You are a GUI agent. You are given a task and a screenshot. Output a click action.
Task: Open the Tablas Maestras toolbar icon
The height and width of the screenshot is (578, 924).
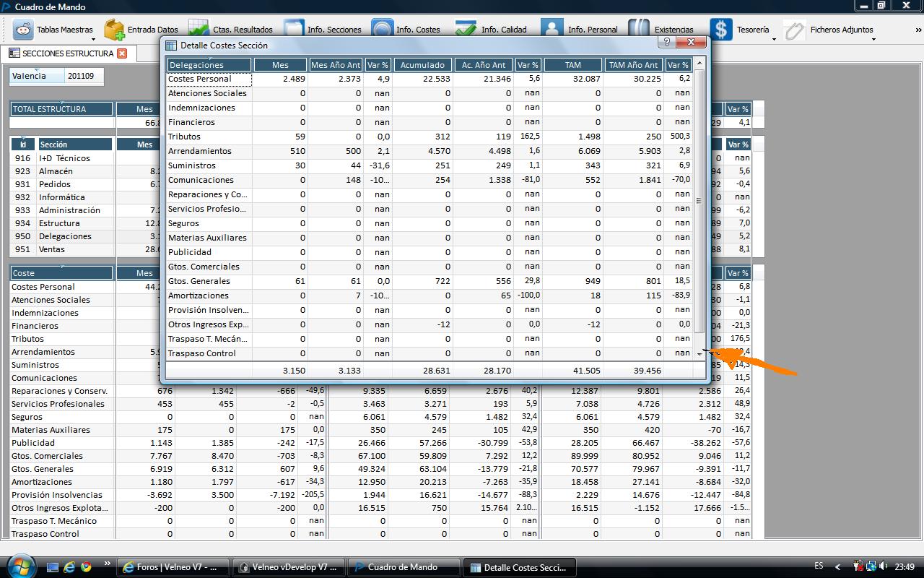tap(23, 30)
